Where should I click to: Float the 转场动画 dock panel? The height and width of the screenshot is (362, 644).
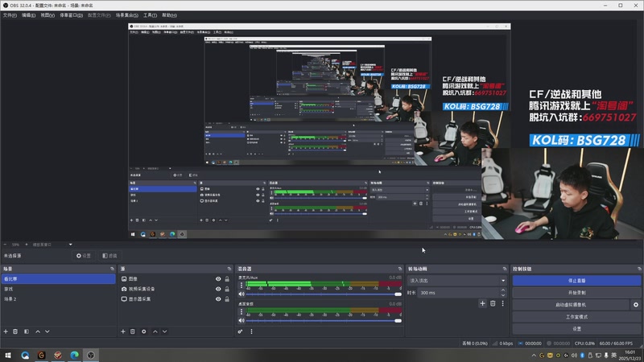(x=505, y=269)
